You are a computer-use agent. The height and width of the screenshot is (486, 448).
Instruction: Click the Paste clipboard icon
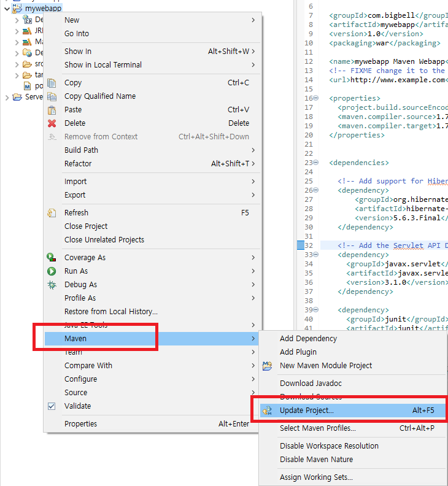point(52,110)
